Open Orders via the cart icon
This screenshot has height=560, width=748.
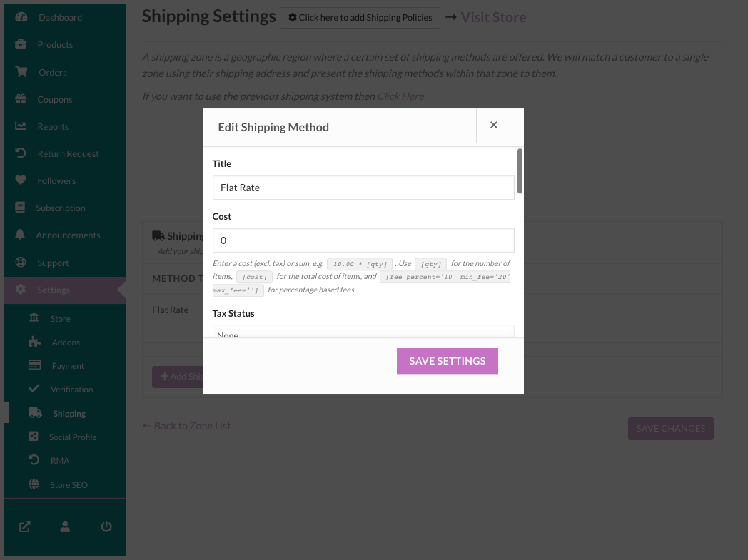(x=21, y=72)
